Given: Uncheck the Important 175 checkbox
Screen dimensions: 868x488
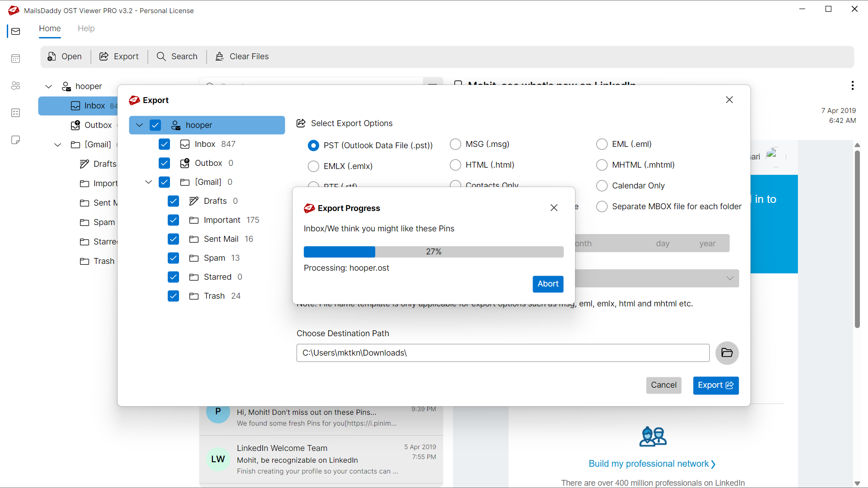Looking at the screenshot, I should [x=173, y=220].
